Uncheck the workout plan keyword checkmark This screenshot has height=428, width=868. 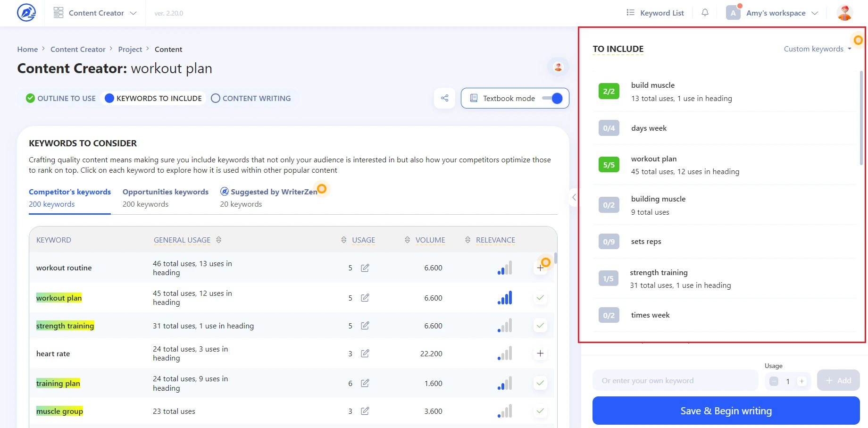540,298
